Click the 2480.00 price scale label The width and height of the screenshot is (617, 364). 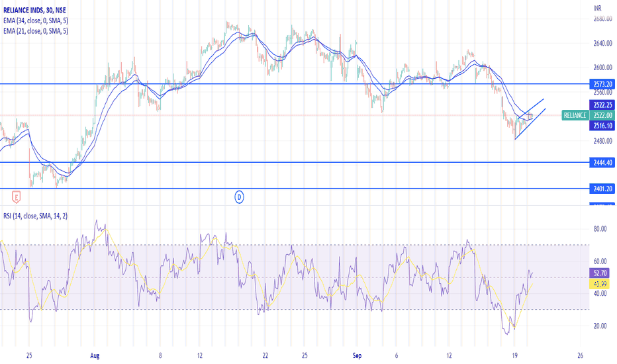pyautogui.click(x=603, y=141)
